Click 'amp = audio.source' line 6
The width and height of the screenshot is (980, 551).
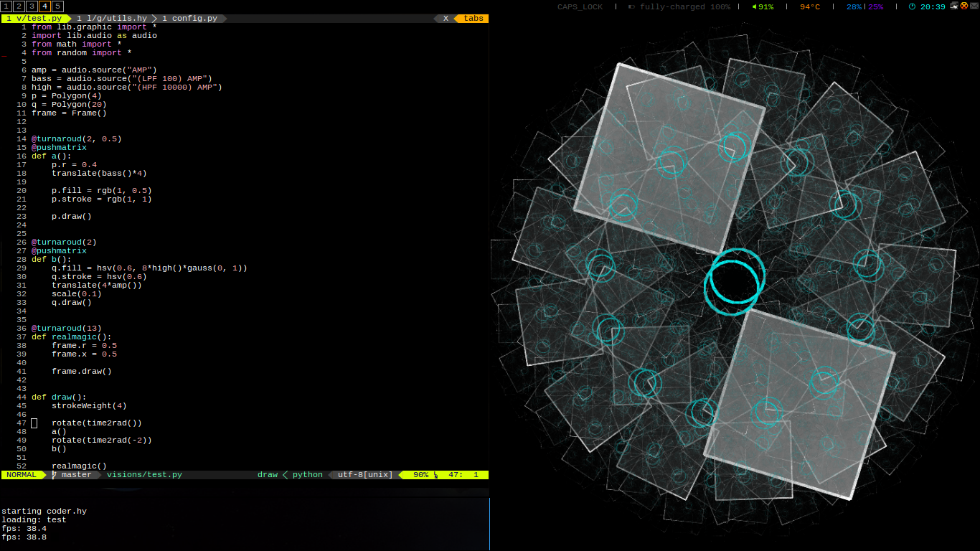[94, 70]
